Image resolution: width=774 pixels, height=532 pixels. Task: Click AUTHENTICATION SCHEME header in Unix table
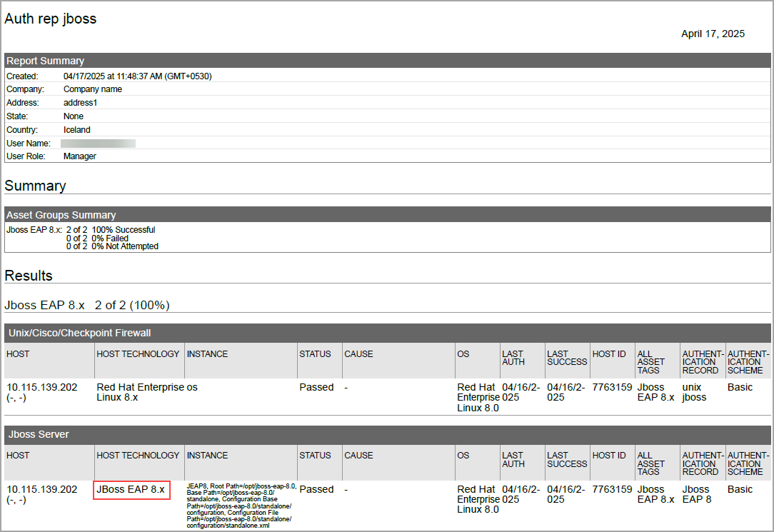coord(748,362)
